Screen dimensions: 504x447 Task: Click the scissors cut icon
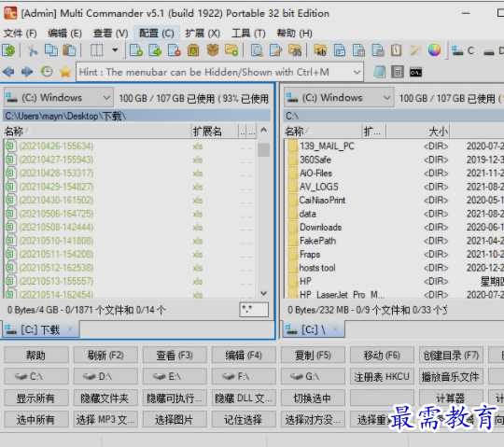tap(32, 50)
